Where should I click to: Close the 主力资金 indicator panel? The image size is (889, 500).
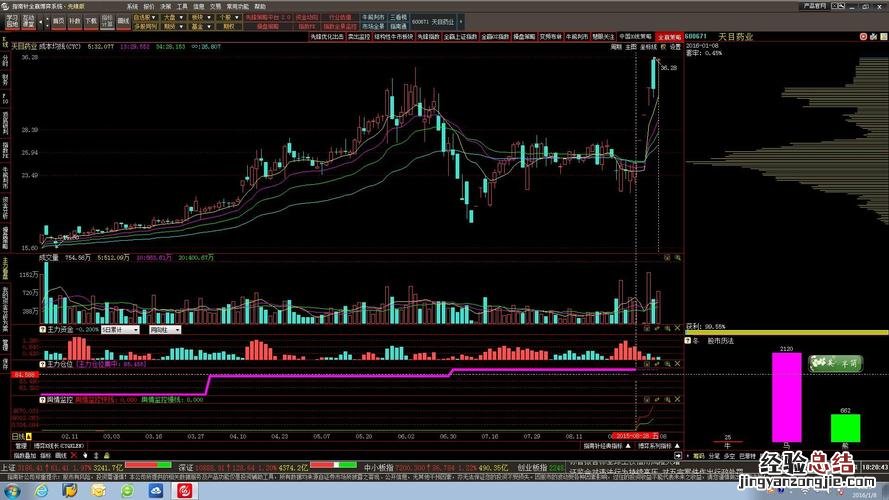(x=677, y=328)
